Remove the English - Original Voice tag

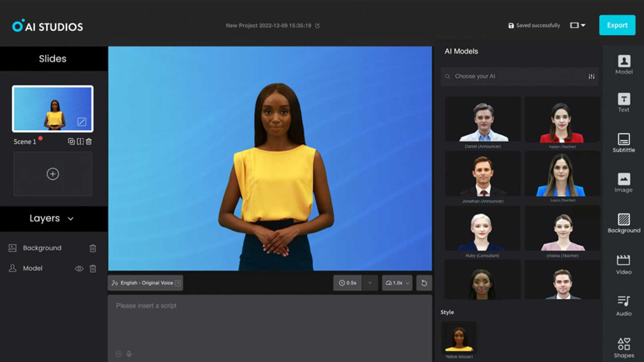point(177,283)
